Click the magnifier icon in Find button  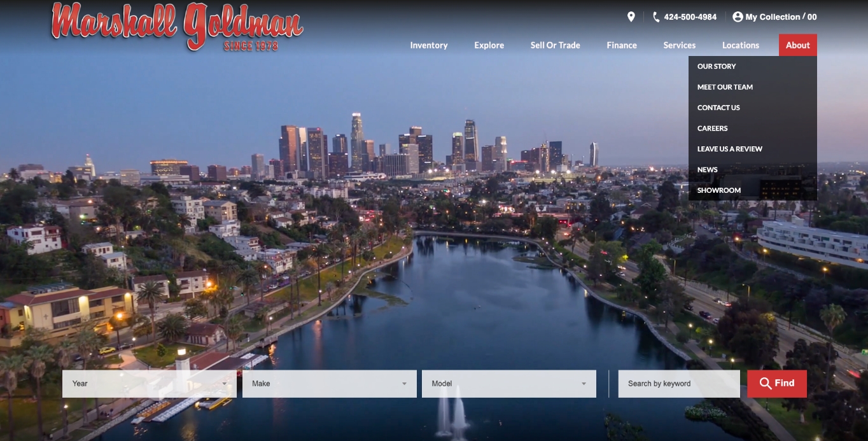pos(766,384)
